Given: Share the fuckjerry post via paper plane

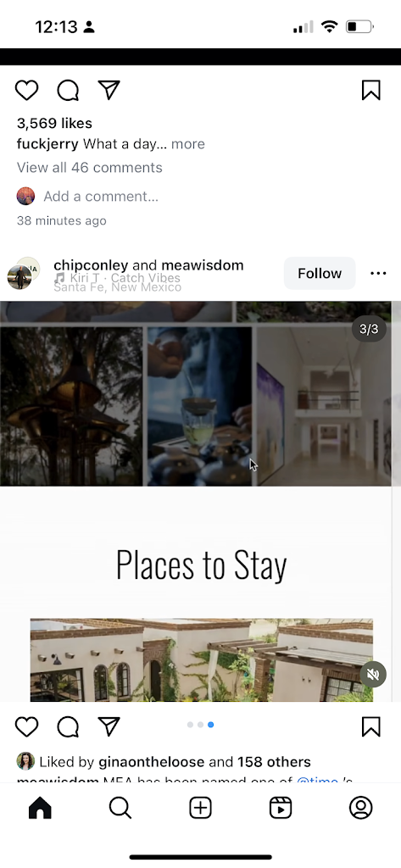Looking at the screenshot, I should pos(109,90).
